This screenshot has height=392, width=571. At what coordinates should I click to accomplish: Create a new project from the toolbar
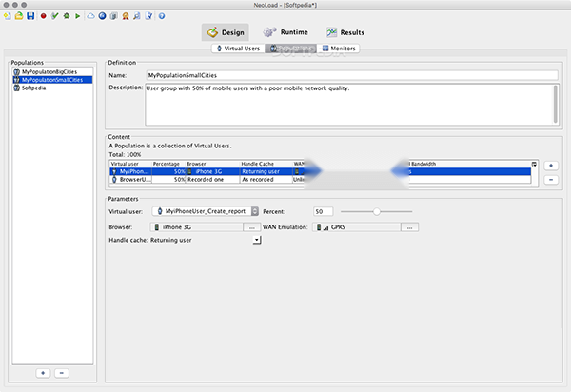[x=7, y=16]
